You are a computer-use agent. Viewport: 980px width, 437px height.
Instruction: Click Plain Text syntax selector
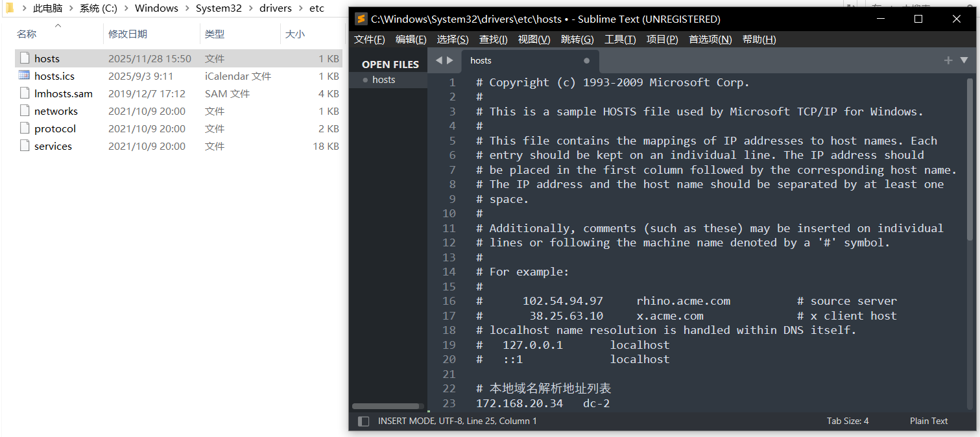point(929,421)
